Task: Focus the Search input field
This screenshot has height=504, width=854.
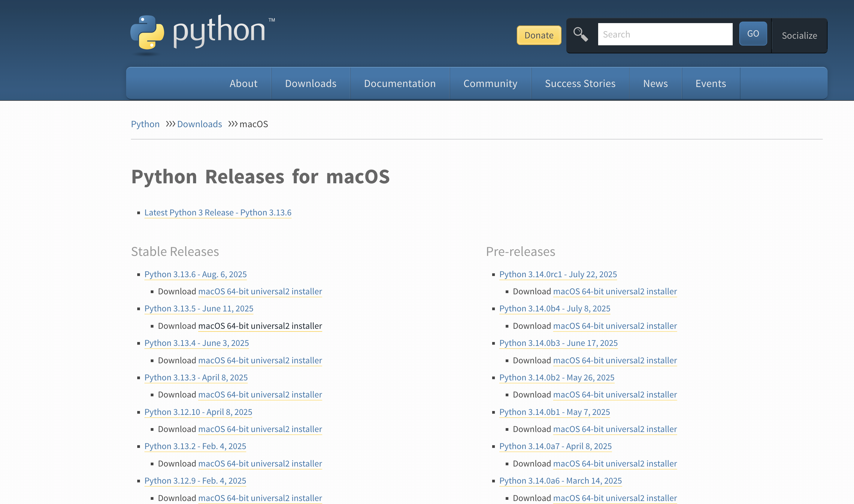Action: tap(665, 34)
